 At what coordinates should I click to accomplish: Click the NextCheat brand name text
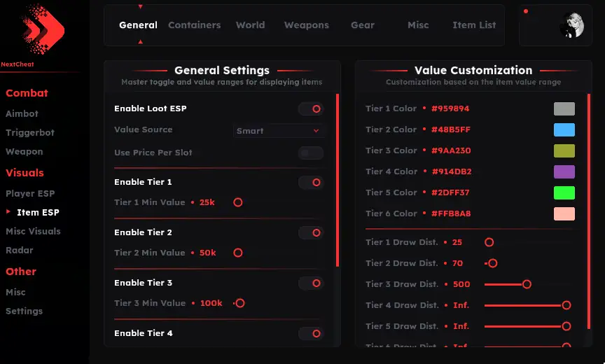pyautogui.click(x=18, y=64)
